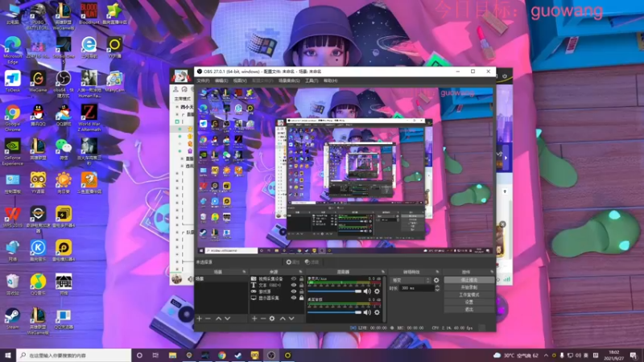Open the Scene Collection menu in OBS
The image size is (644, 362).
(x=289, y=81)
